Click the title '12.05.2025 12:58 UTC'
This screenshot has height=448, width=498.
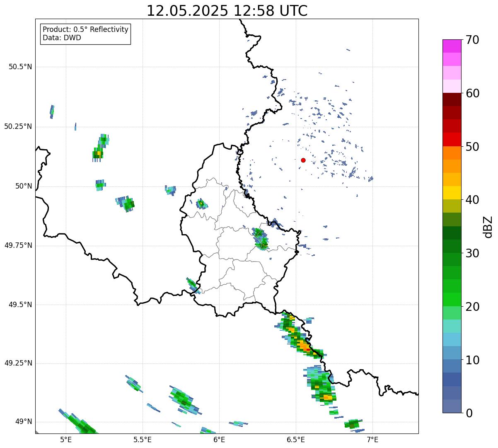pos(227,11)
